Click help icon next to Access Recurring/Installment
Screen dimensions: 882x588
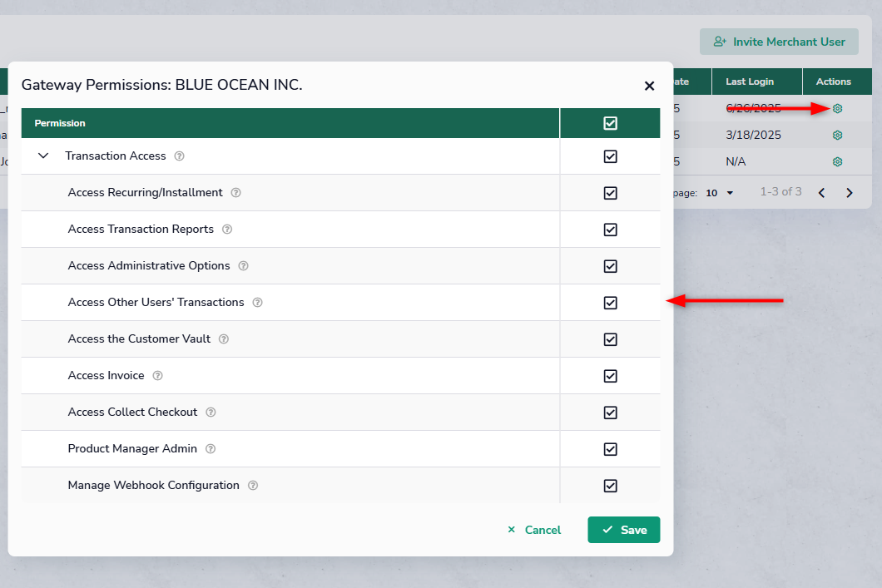235,193
